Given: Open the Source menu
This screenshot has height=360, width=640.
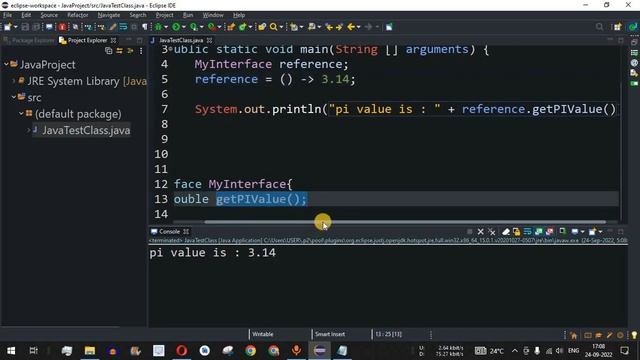Looking at the screenshot, I should coord(49,15).
